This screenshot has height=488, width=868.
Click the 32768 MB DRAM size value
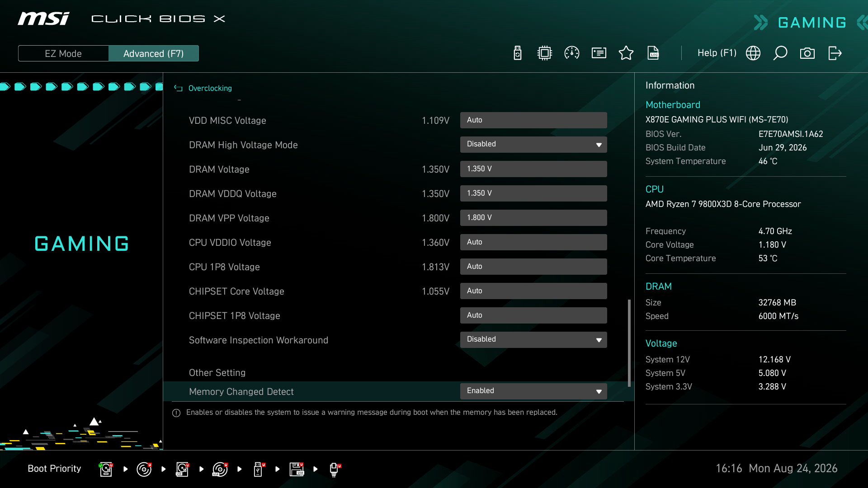point(777,303)
